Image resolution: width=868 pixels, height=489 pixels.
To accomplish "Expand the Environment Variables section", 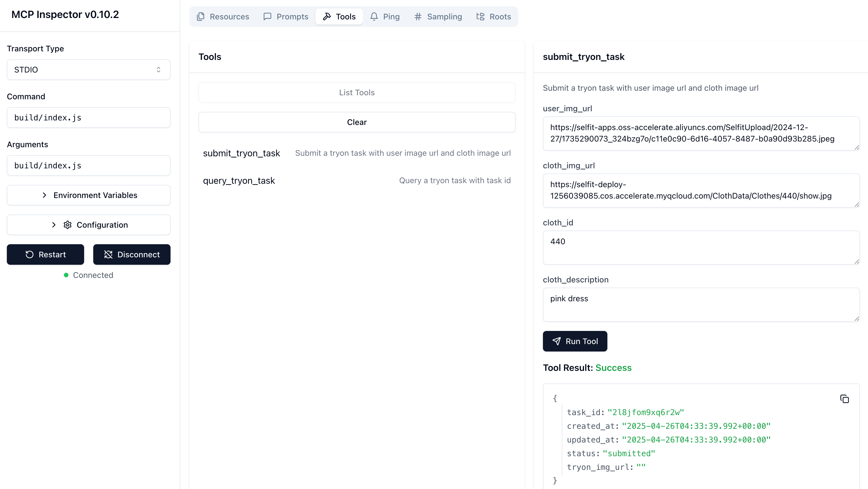I will 89,195.
